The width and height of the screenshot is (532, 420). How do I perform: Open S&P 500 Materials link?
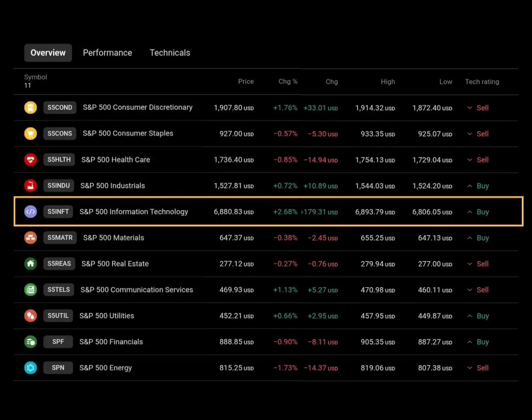(x=113, y=238)
